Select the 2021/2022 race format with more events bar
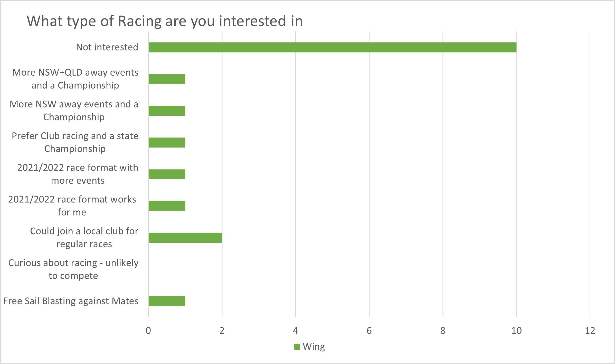 [167, 174]
